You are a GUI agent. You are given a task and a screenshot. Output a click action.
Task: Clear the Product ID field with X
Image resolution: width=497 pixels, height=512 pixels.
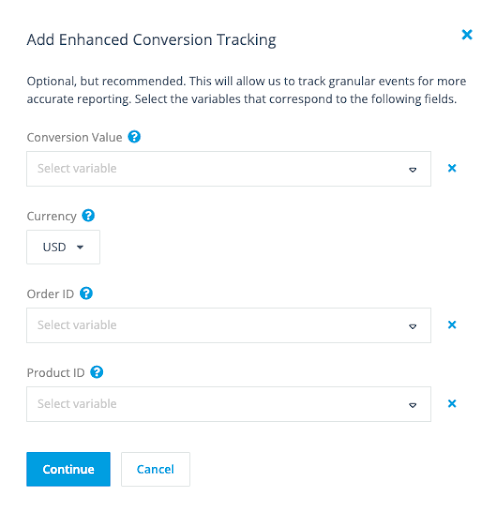click(452, 404)
